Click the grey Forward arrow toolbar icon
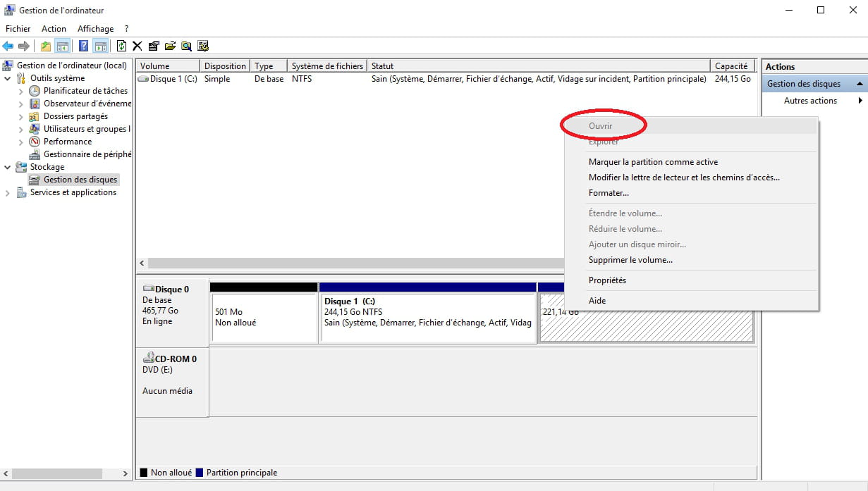Screen dimensions: 868x491 tap(24, 46)
